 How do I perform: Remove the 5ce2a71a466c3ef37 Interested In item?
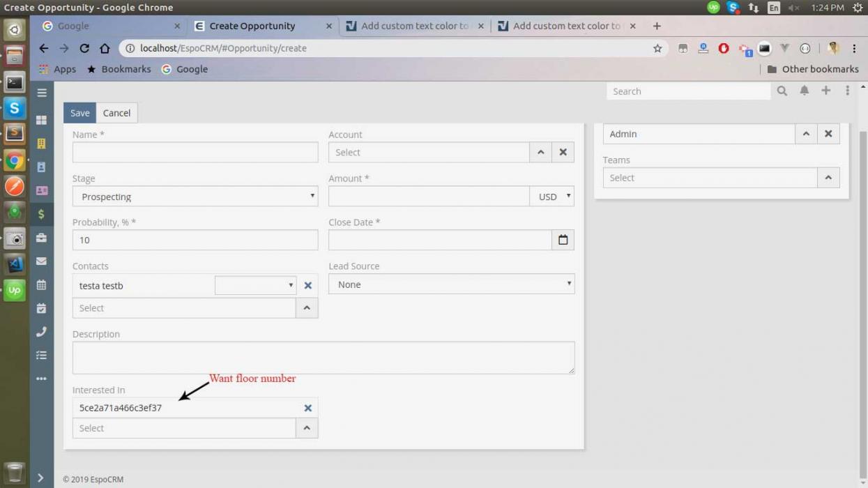click(307, 408)
